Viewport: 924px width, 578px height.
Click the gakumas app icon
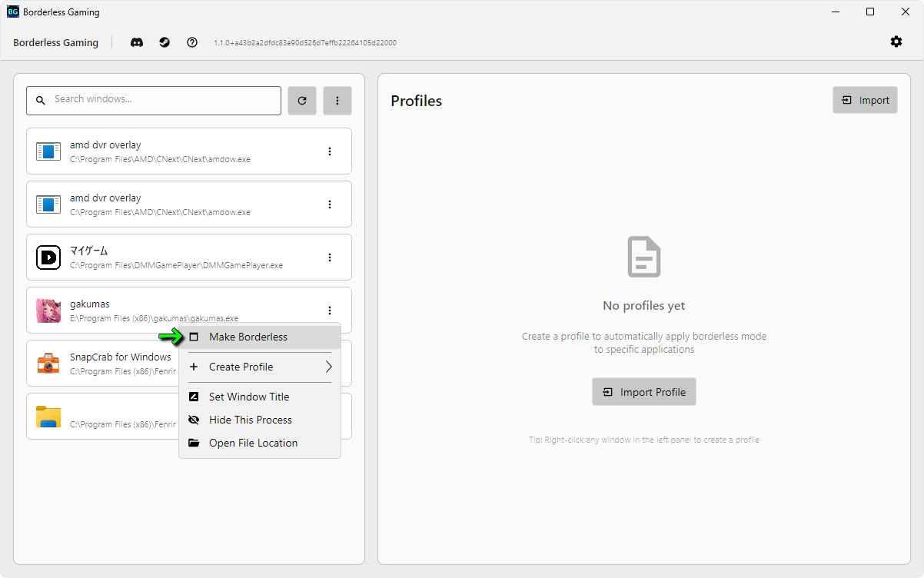48,311
